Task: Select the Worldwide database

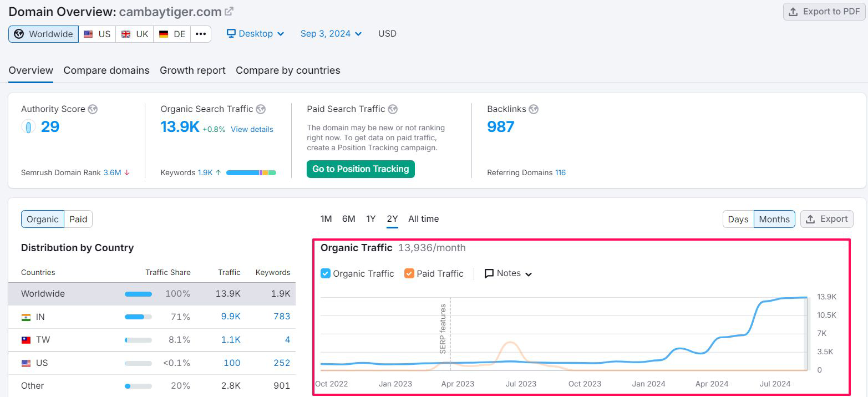Action: pos(43,34)
